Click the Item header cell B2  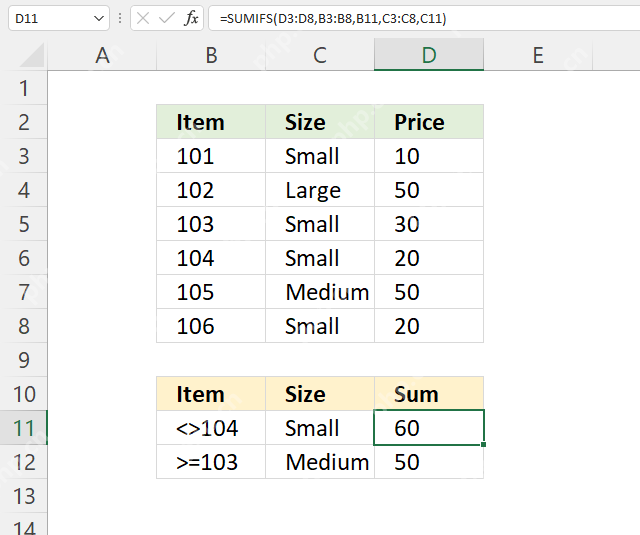click(x=211, y=122)
